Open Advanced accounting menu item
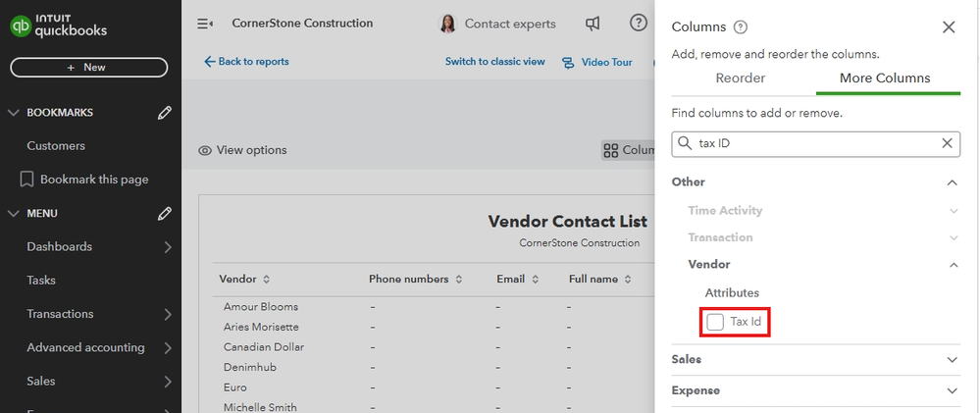Viewport: 980px width, 413px height. pyautogui.click(x=85, y=348)
